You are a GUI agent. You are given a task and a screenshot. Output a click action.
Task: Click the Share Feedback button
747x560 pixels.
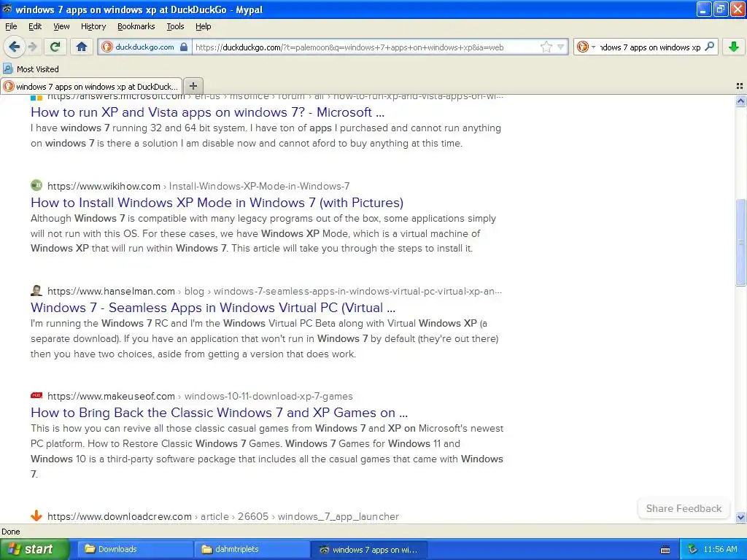pos(684,508)
